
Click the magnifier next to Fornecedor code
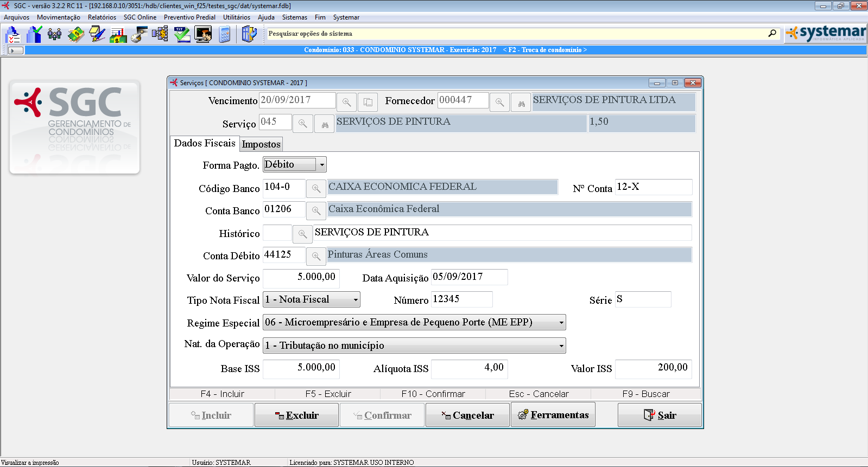[x=499, y=102]
